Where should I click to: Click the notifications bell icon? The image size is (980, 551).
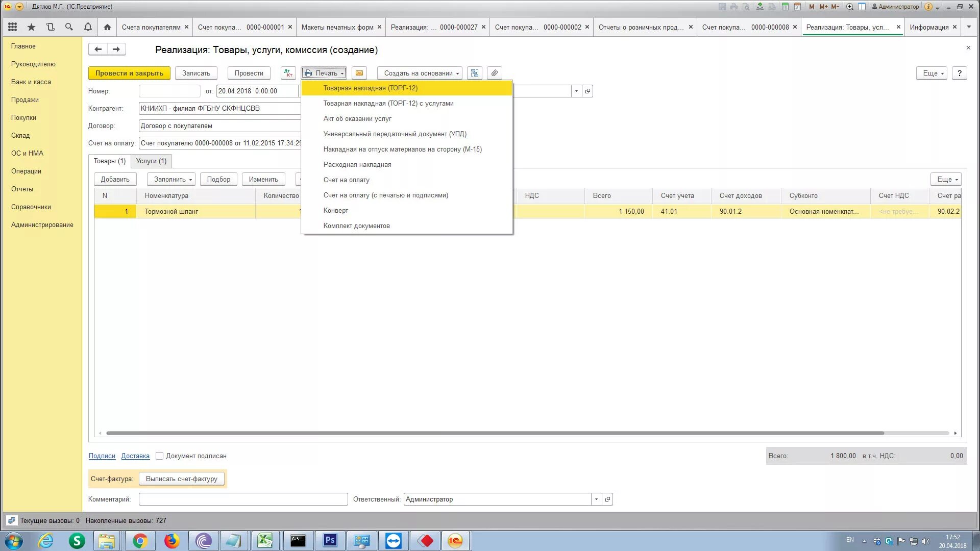click(x=88, y=27)
